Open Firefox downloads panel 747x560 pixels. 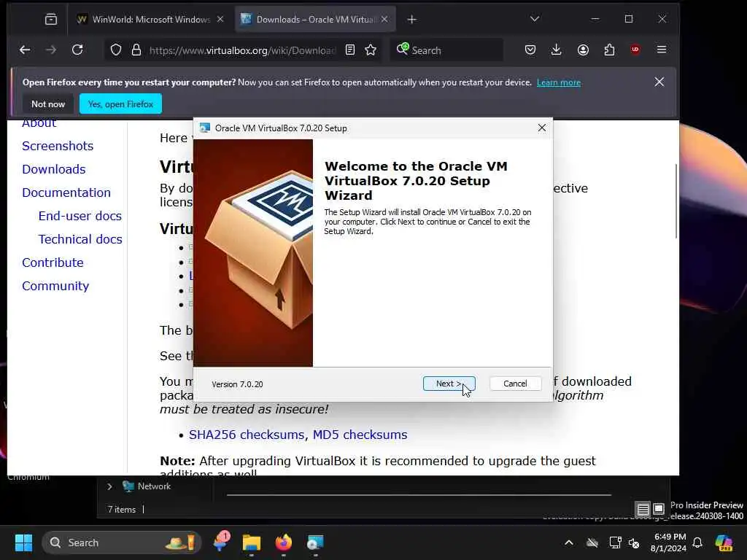coord(556,50)
